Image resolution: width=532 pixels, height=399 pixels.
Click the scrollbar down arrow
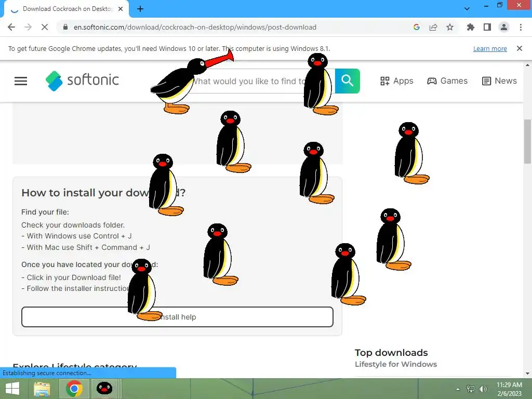tap(527, 374)
